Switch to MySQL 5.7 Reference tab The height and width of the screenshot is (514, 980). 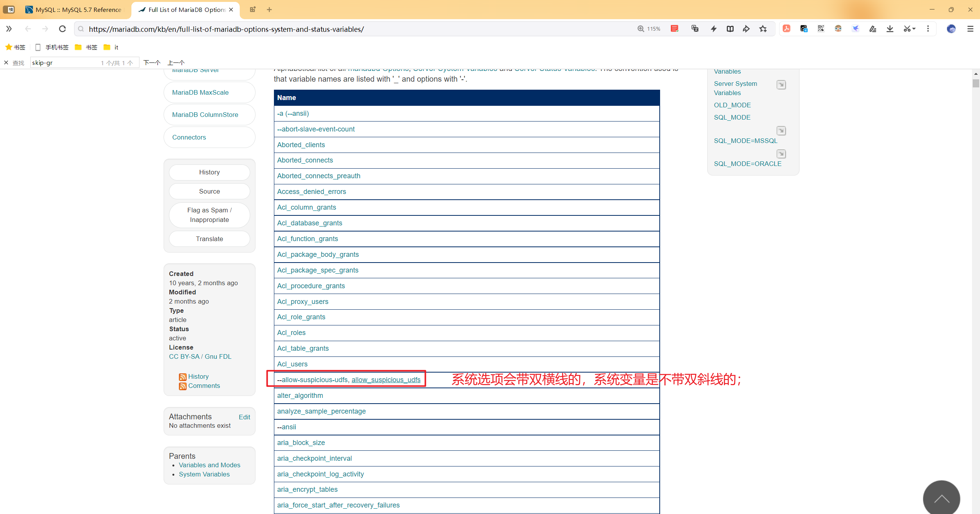pyautogui.click(x=74, y=10)
